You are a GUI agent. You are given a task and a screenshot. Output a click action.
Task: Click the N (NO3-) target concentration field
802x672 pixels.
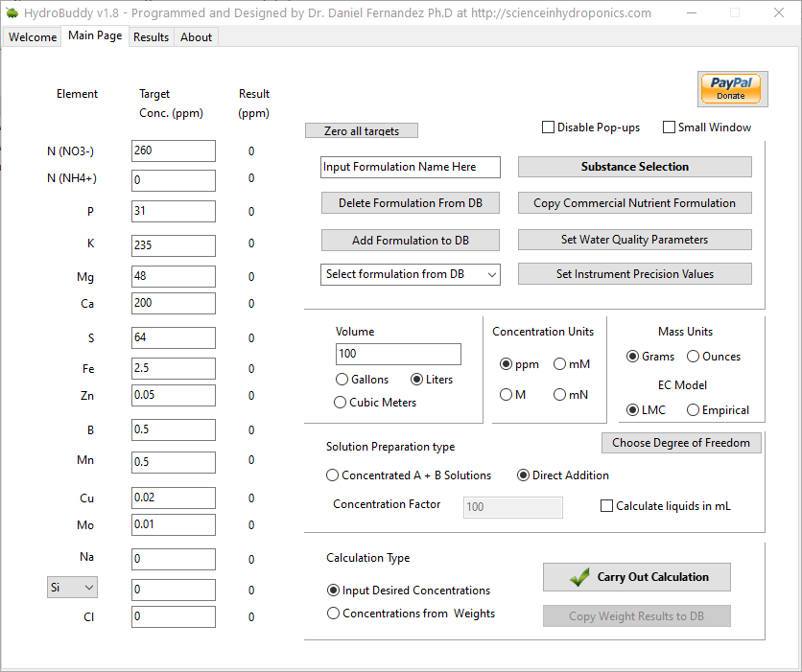click(174, 151)
